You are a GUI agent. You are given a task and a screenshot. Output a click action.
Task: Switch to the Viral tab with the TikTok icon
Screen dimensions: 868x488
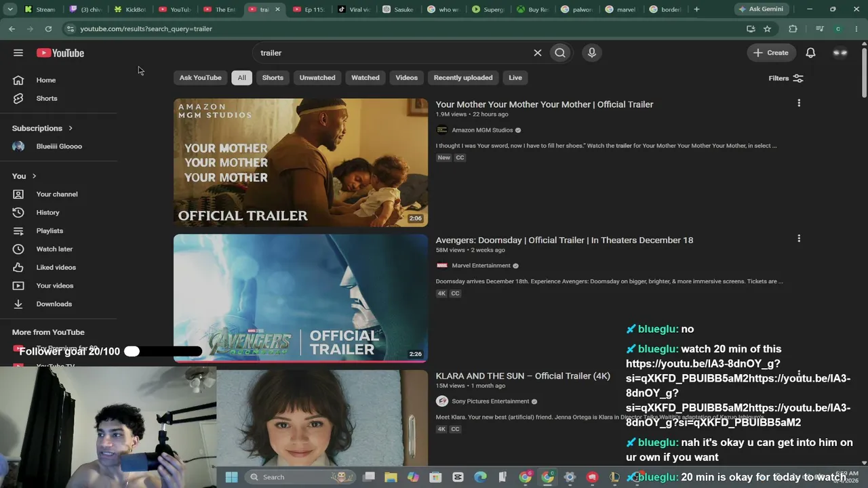354,9
